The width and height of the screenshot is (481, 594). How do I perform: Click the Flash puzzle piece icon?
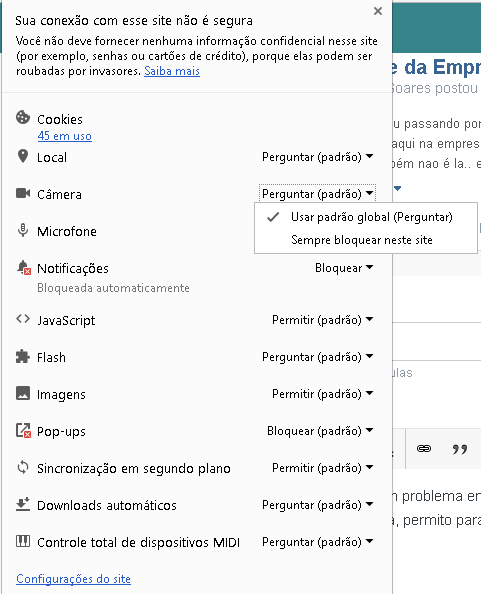(23, 356)
